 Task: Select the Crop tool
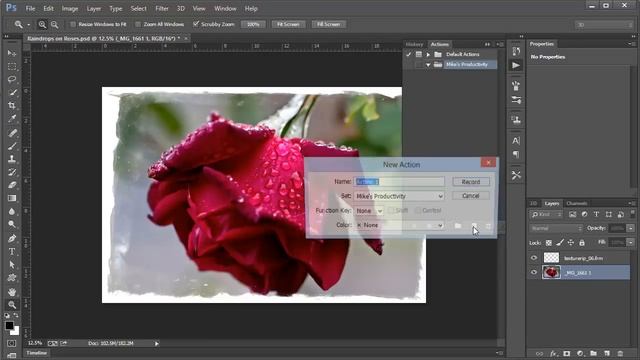[x=12, y=105]
